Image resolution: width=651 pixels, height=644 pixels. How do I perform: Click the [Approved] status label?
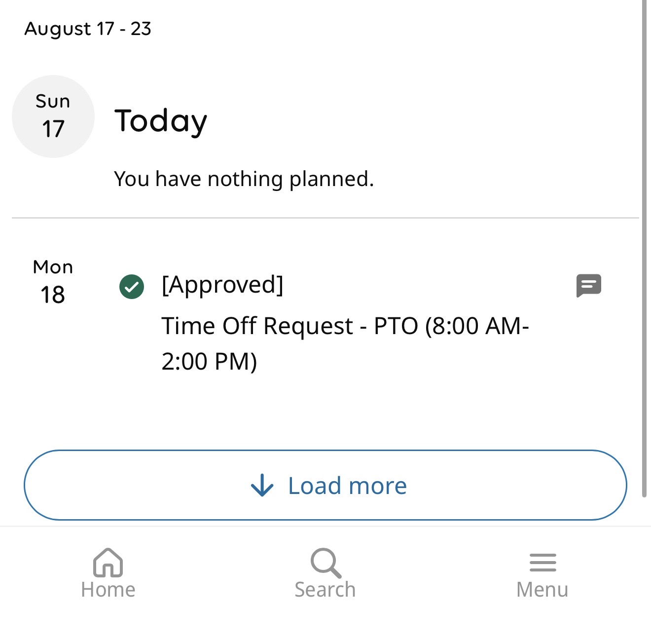(x=222, y=285)
